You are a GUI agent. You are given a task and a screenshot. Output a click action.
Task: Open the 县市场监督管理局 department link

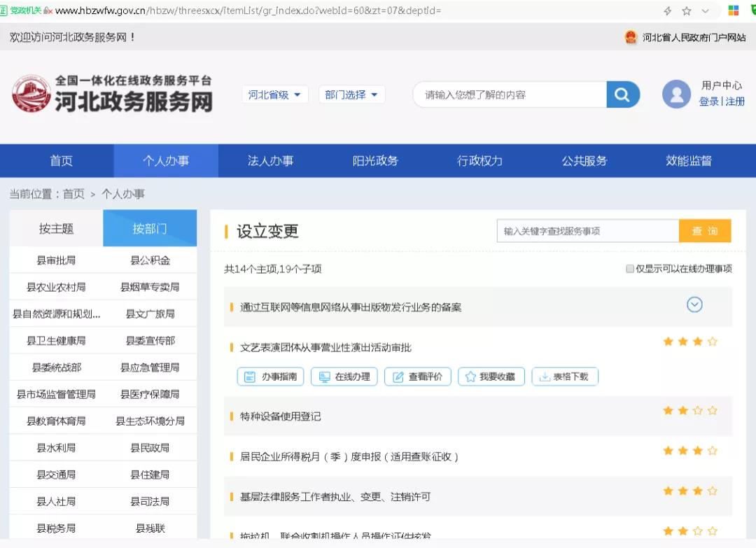[55, 393]
